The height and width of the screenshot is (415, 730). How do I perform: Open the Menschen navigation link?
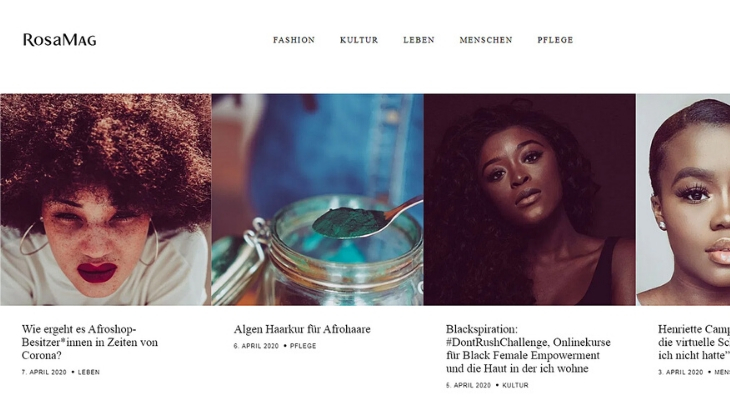point(486,40)
